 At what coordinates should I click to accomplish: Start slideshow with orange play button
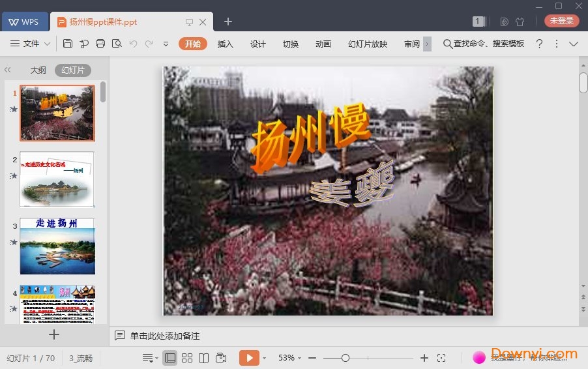[x=249, y=358]
